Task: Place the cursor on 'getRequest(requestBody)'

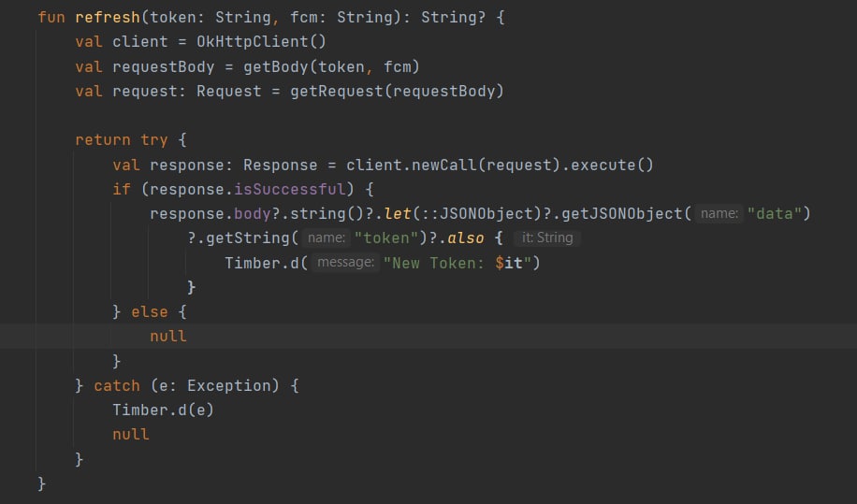Action: [x=397, y=92]
